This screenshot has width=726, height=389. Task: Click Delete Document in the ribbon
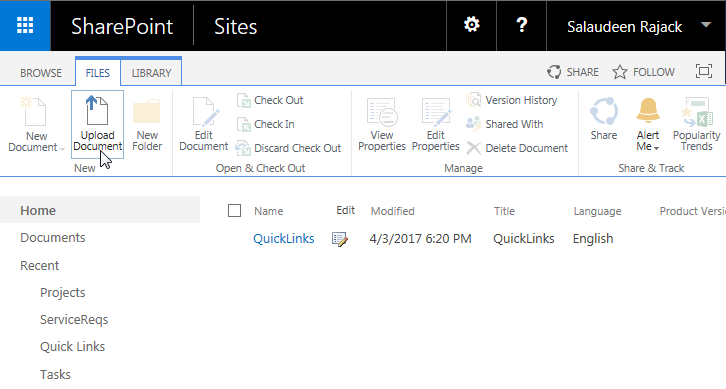[x=517, y=148]
